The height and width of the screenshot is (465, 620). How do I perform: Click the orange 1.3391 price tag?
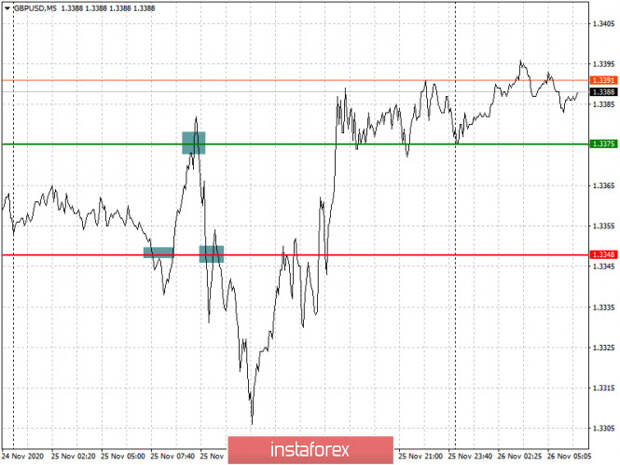click(602, 80)
